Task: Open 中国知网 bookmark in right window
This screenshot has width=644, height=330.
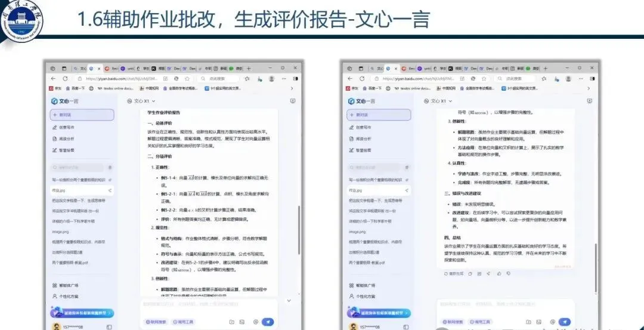Action: click(x=445, y=88)
